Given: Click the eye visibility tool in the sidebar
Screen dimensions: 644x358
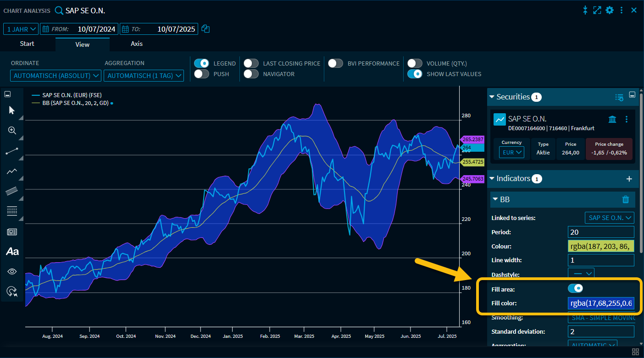Looking at the screenshot, I should coord(12,271).
